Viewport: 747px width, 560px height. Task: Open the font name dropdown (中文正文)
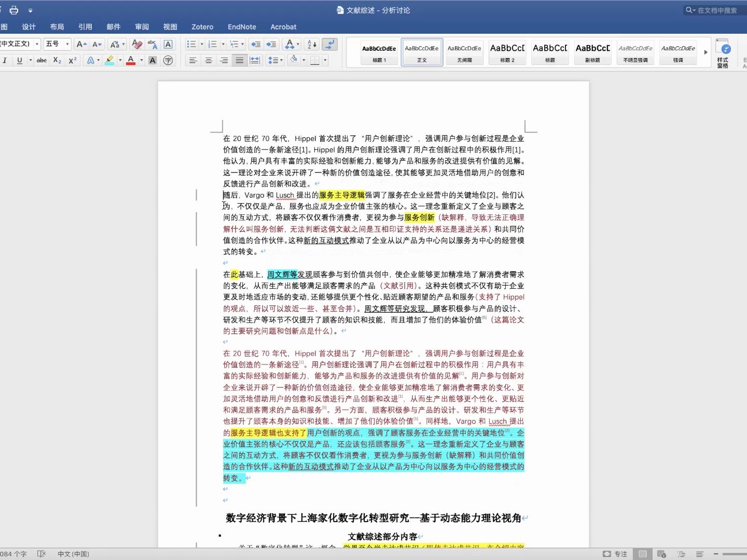(x=37, y=44)
